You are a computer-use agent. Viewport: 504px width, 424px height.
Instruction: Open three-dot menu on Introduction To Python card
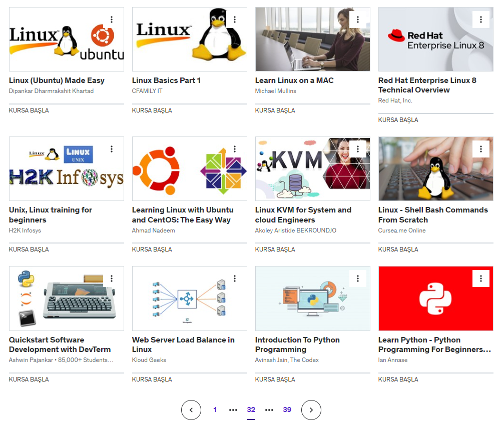[358, 278]
